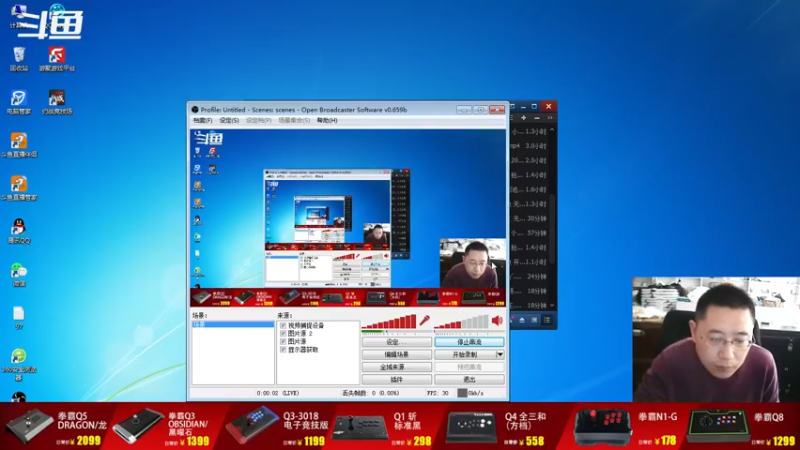The width and height of the screenshot is (800, 450).
Task: Click the 0:00:02 (LIVE) status text
Action: click(278, 393)
